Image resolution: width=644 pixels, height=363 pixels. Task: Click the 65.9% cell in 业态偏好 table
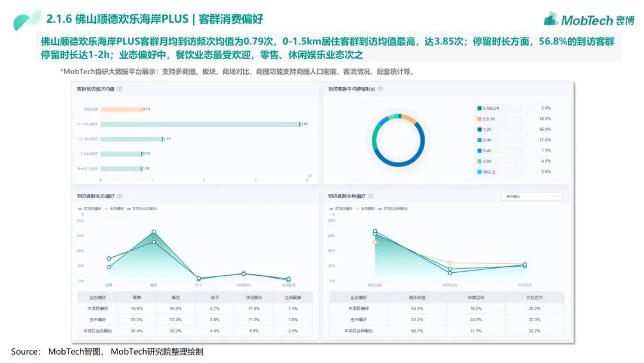[176, 308]
